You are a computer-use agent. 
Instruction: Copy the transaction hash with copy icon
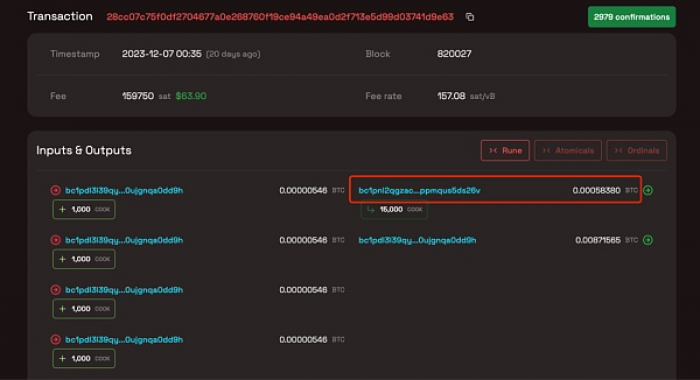click(470, 17)
